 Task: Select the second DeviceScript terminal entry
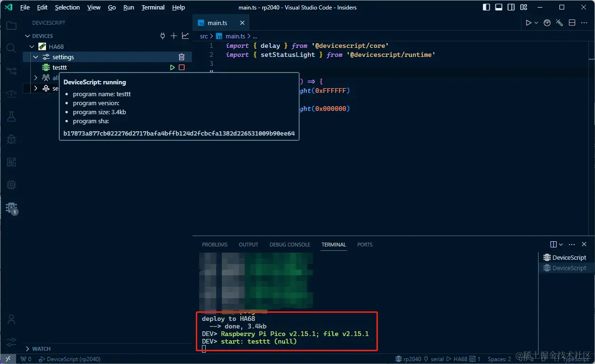pos(565,268)
